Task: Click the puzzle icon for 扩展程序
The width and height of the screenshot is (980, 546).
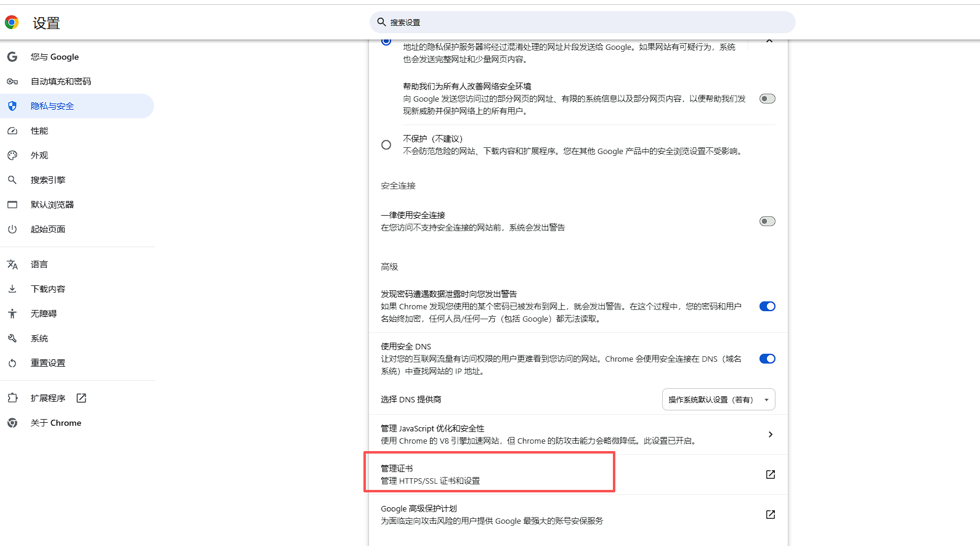Action: [12, 398]
